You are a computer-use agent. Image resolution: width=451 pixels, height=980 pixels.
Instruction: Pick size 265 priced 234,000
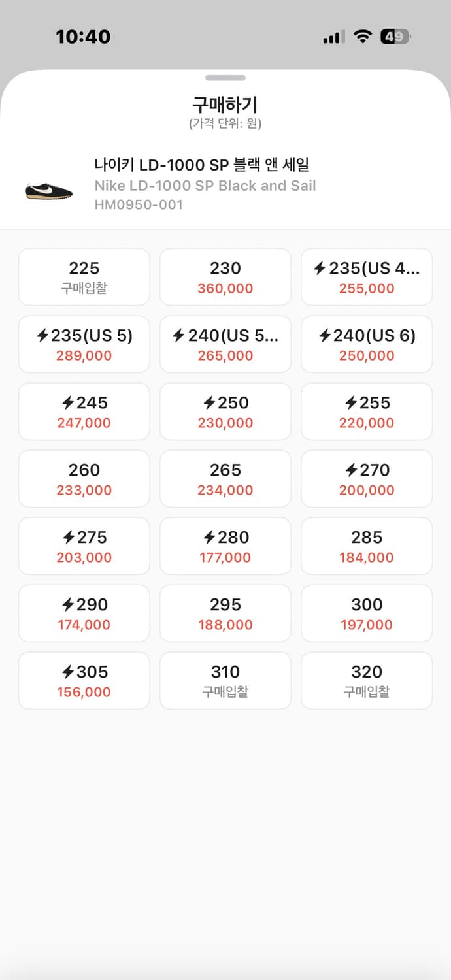pyautogui.click(x=225, y=479)
